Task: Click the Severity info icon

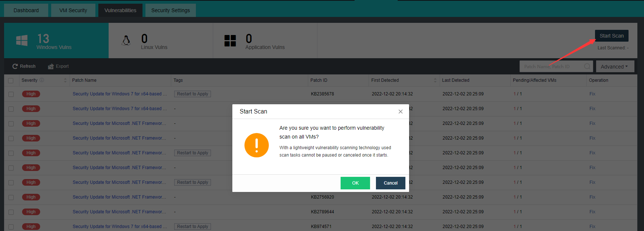Action: click(x=42, y=80)
